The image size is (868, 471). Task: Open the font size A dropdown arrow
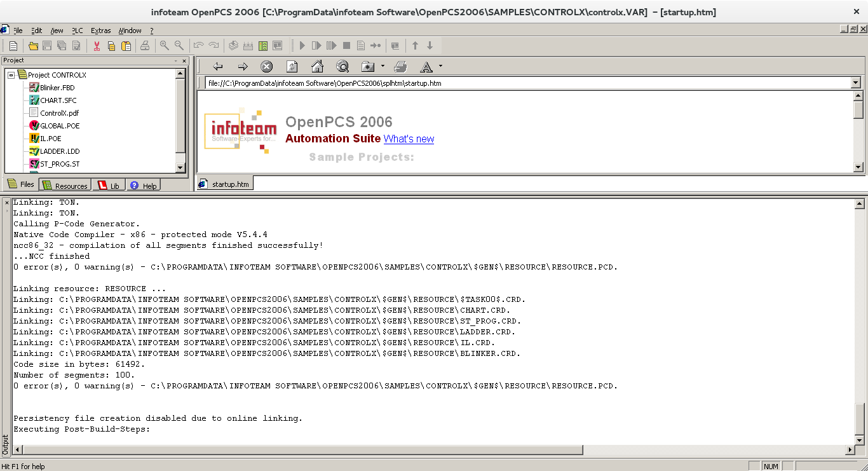pos(440,66)
